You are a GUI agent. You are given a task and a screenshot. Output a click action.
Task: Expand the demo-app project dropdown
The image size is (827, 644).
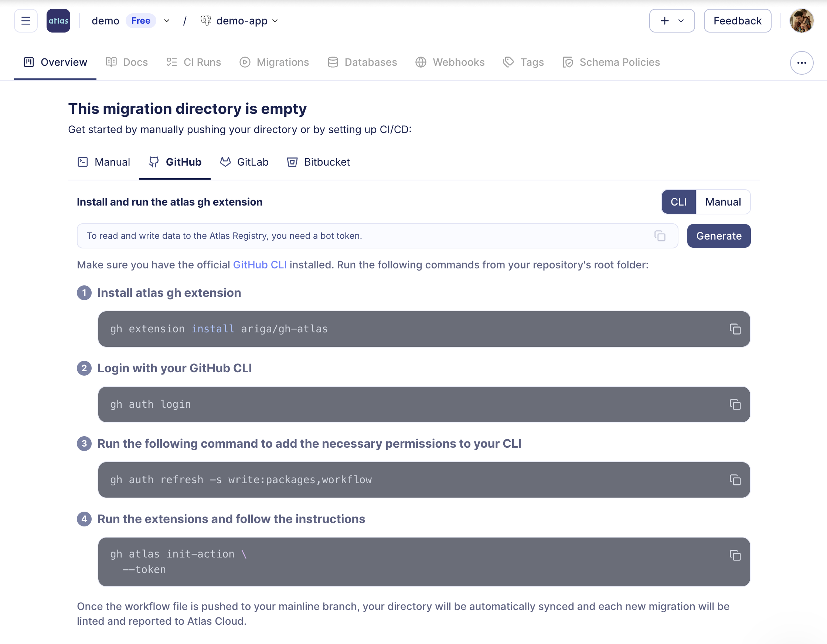coord(276,21)
